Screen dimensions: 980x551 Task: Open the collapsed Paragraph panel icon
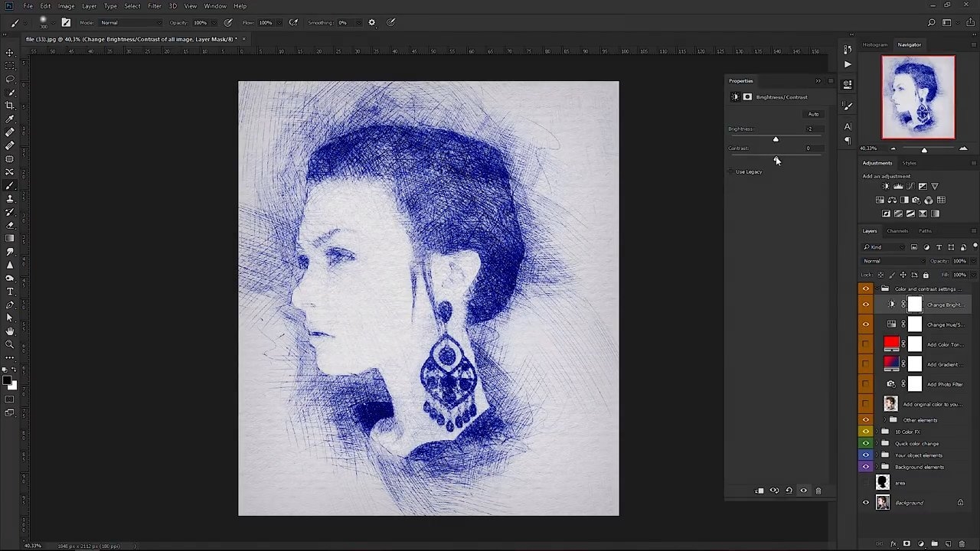click(x=848, y=141)
